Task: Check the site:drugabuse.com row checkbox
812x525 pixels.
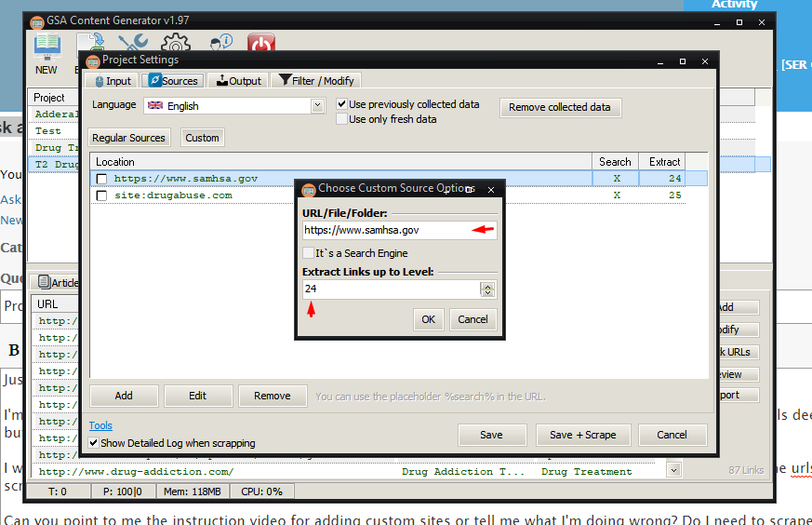Action: (x=102, y=195)
